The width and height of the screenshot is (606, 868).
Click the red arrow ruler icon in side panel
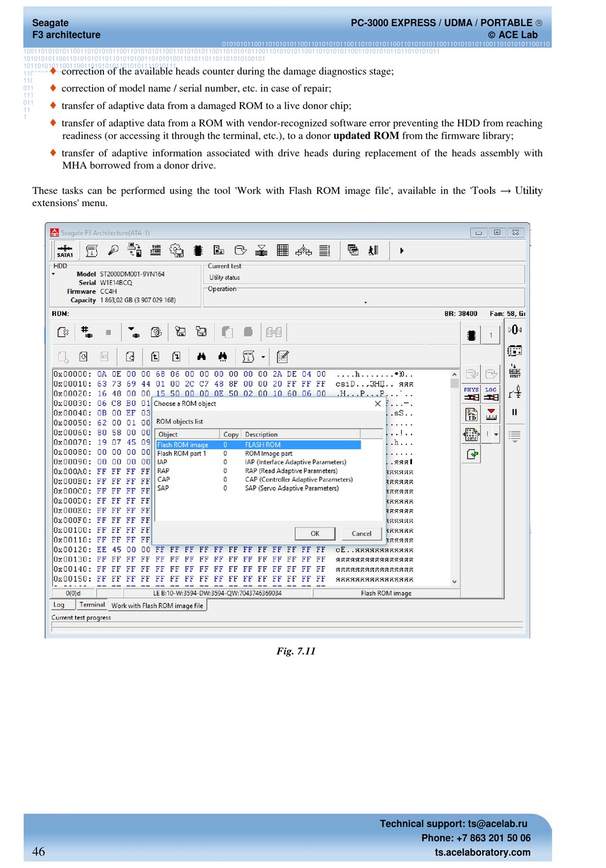pos(491,414)
